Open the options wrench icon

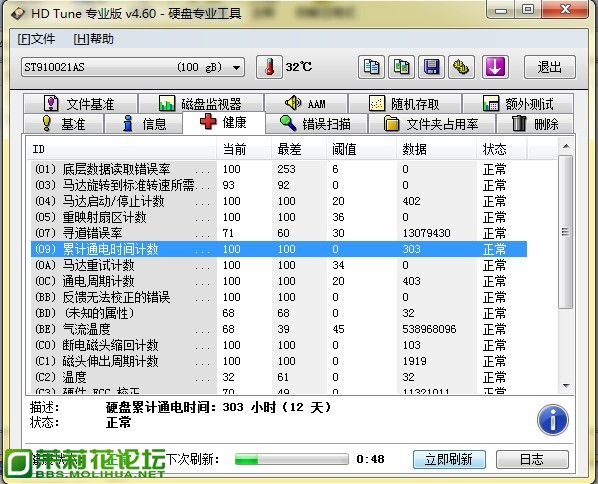[461, 67]
